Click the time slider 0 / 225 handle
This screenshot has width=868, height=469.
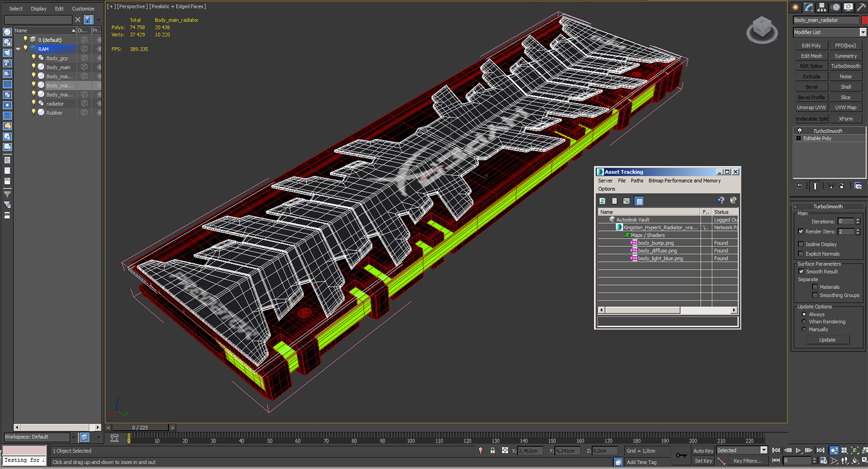click(140, 427)
